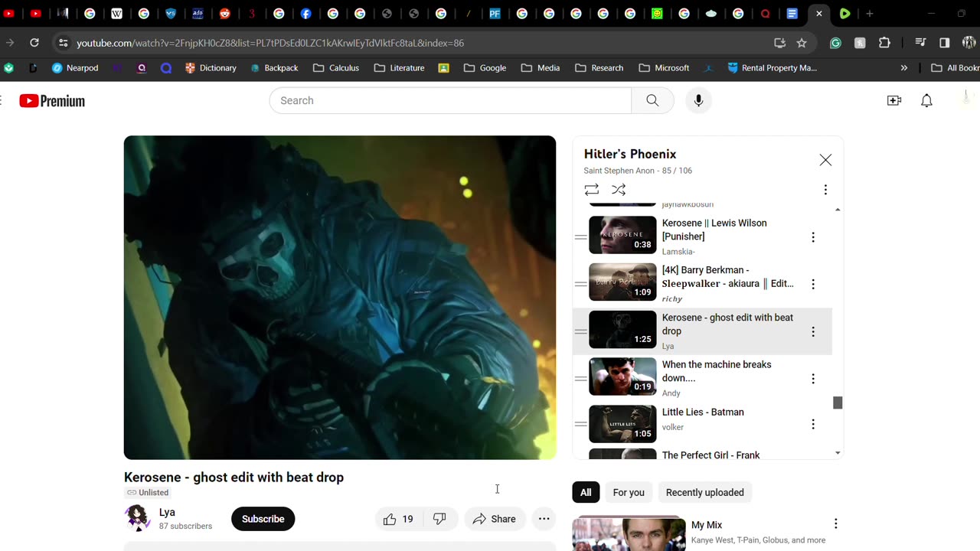Open the Hitler's Phoenix playlist title
Image resolution: width=980 pixels, height=551 pixels.
(630, 154)
